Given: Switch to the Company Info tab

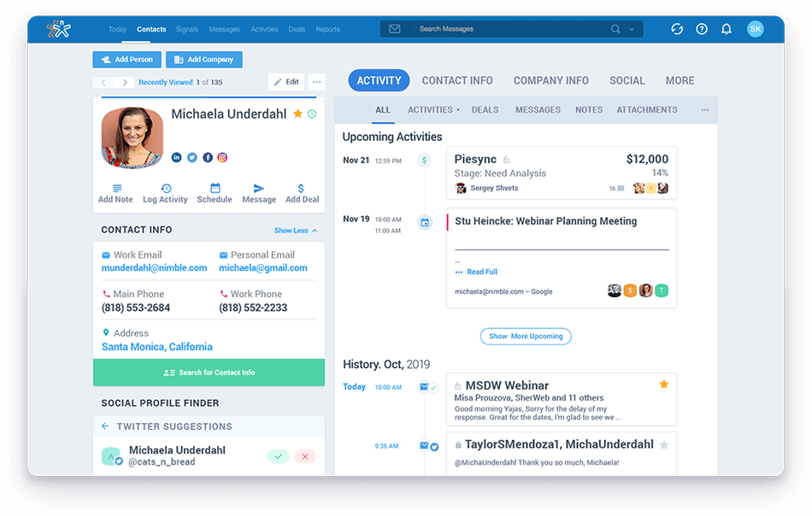Looking at the screenshot, I should click(550, 79).
